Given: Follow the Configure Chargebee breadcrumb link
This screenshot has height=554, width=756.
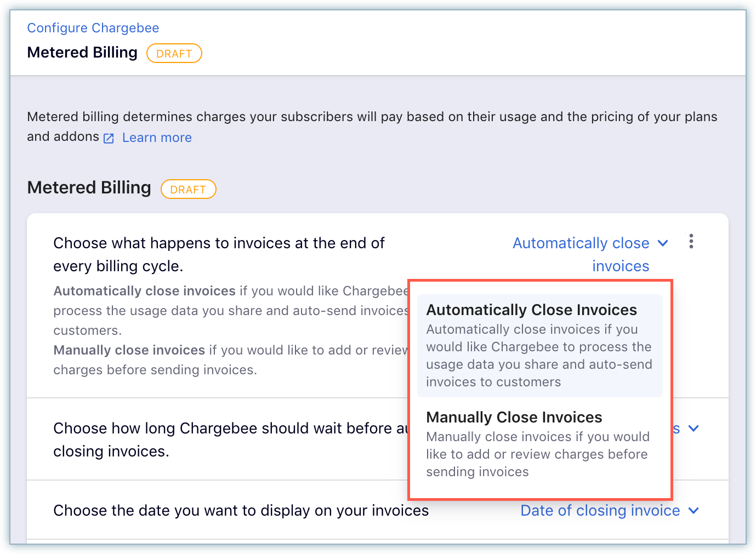Looking at the screenshot, I should pyautogui.click(x=93, y=27).
